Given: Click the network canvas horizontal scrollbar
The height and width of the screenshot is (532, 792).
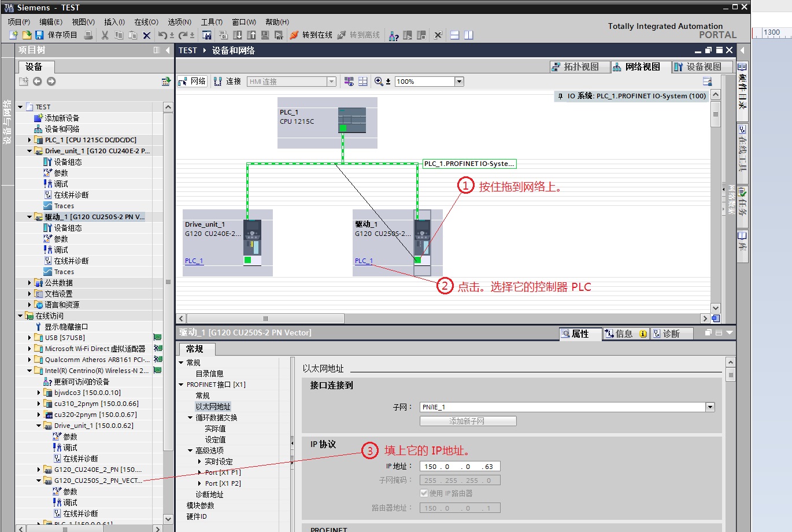Looking at the screenshot, I should (x=265, y=319).
